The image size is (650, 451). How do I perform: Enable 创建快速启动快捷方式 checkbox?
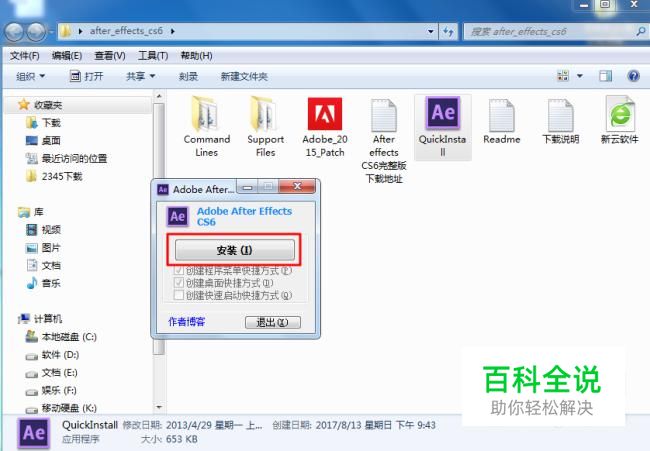[x=179, y=295]
